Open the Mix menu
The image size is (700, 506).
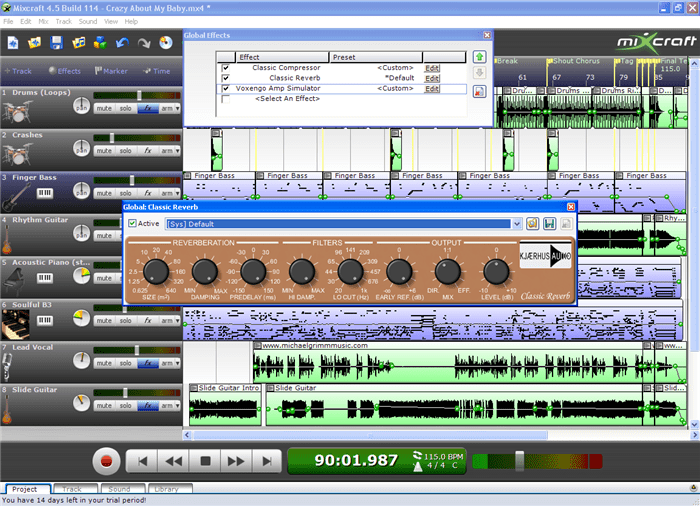(x=43, y=21)
